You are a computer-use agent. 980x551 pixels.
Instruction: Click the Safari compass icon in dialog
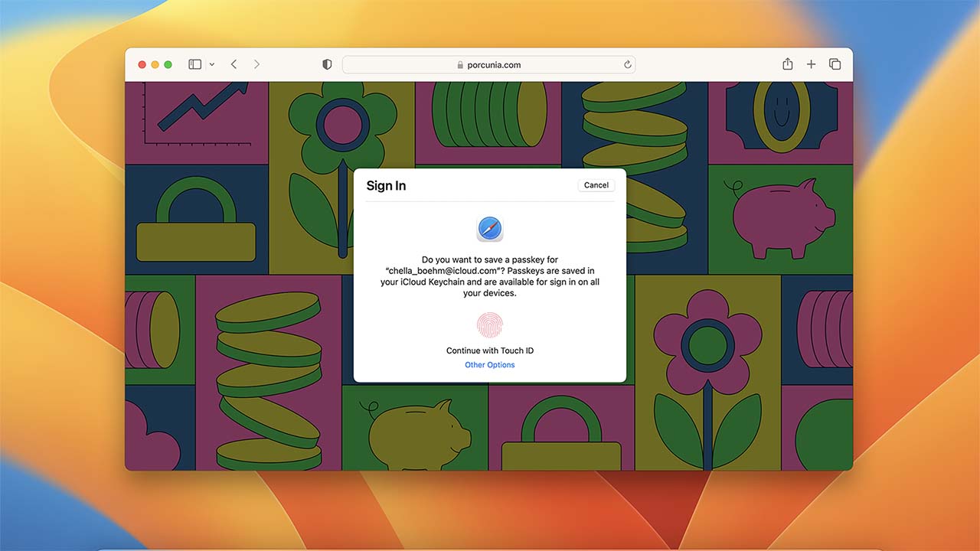pos(490,229)
